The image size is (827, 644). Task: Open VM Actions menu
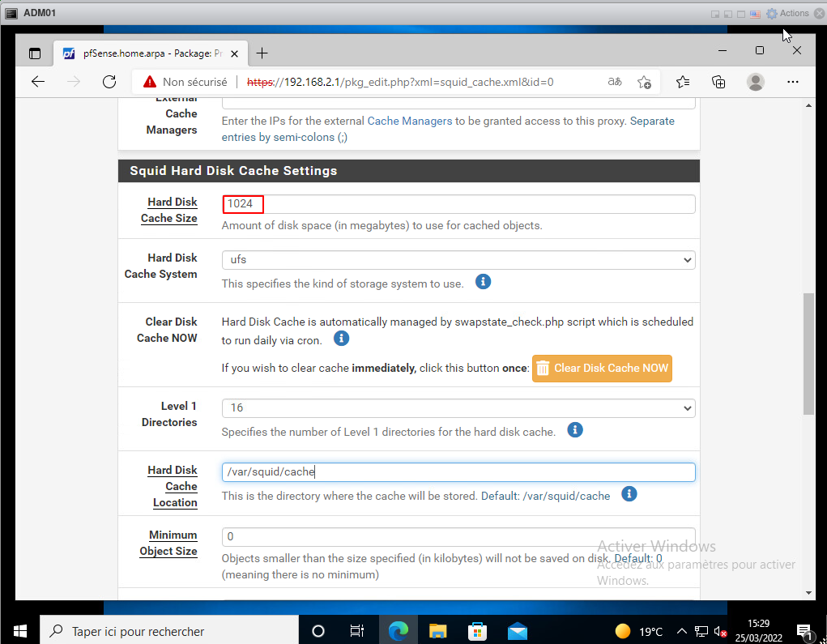click(x=788, y=13)
